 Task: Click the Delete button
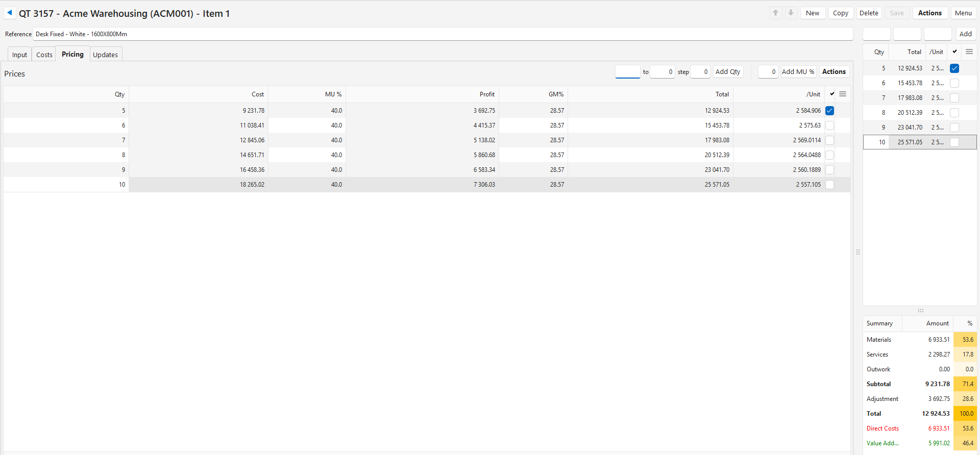869,13
